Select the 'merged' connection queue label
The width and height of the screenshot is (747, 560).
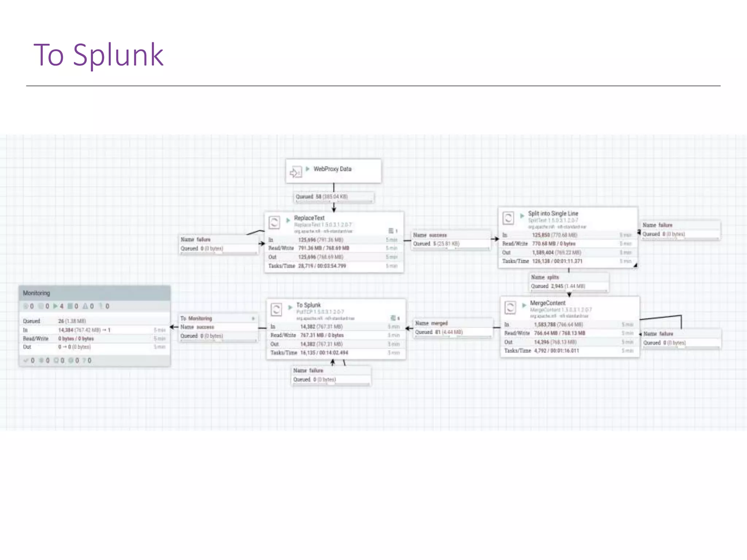452,328
